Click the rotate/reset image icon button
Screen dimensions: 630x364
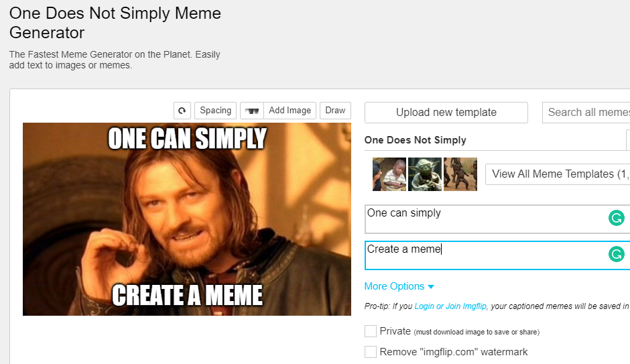pos(182,111)
